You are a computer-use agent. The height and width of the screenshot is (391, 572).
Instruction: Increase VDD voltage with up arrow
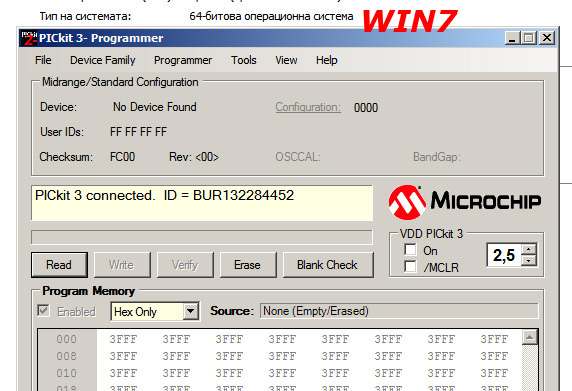tap(529, 249)
